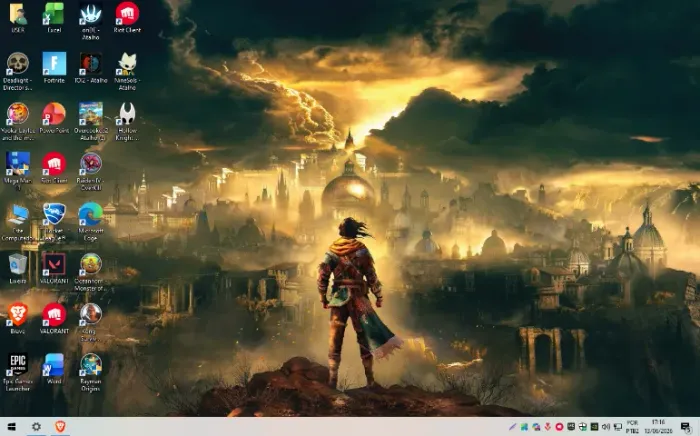Screen dimensions: 700x436
Task: Open the USER folder desktop icon
Action: pos(18,18)
